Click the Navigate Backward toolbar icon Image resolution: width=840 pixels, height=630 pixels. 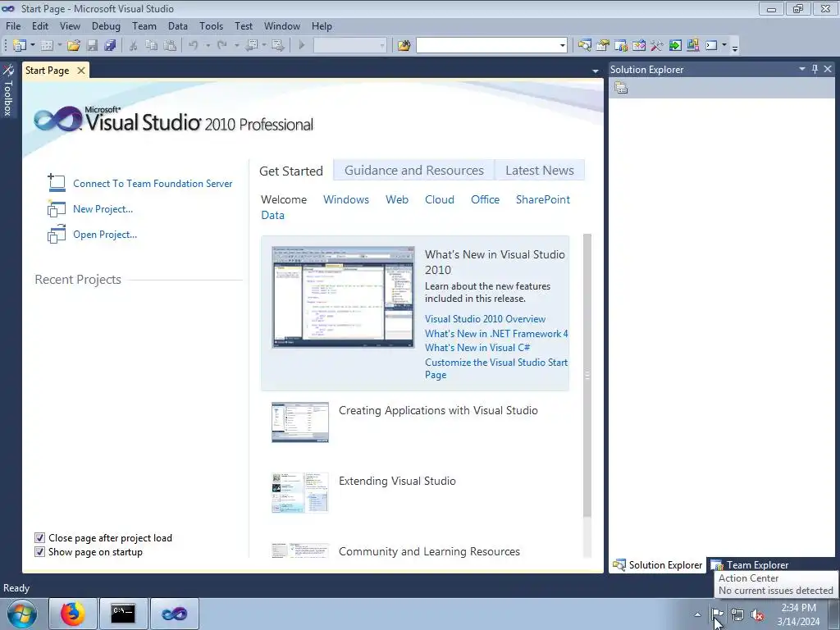point(252,46)
